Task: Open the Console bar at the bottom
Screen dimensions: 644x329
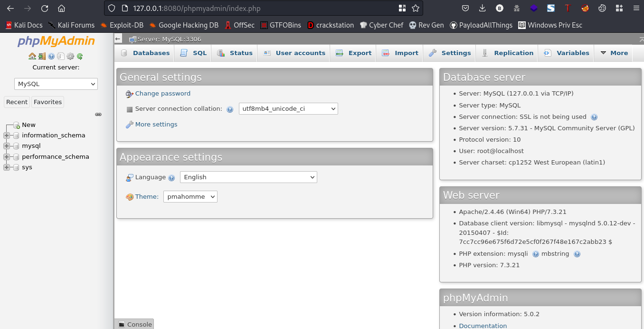Action: (134, 324)
